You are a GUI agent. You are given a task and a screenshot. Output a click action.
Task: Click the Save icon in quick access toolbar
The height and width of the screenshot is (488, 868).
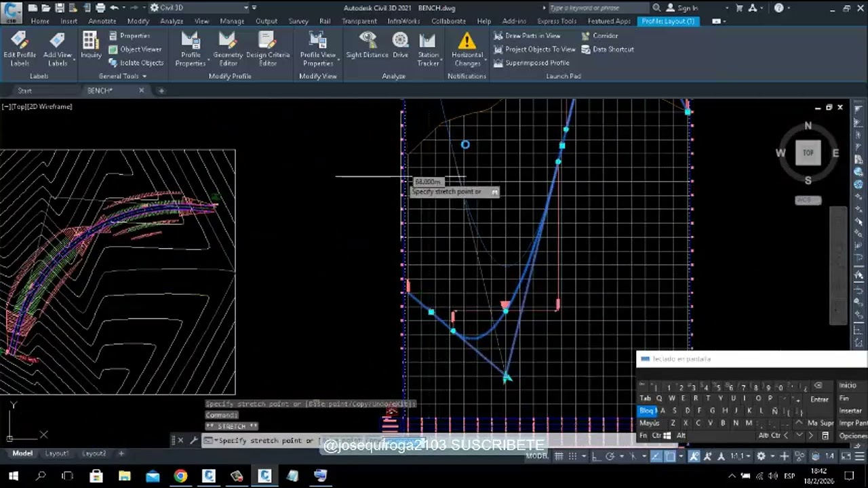pos(59,8)
